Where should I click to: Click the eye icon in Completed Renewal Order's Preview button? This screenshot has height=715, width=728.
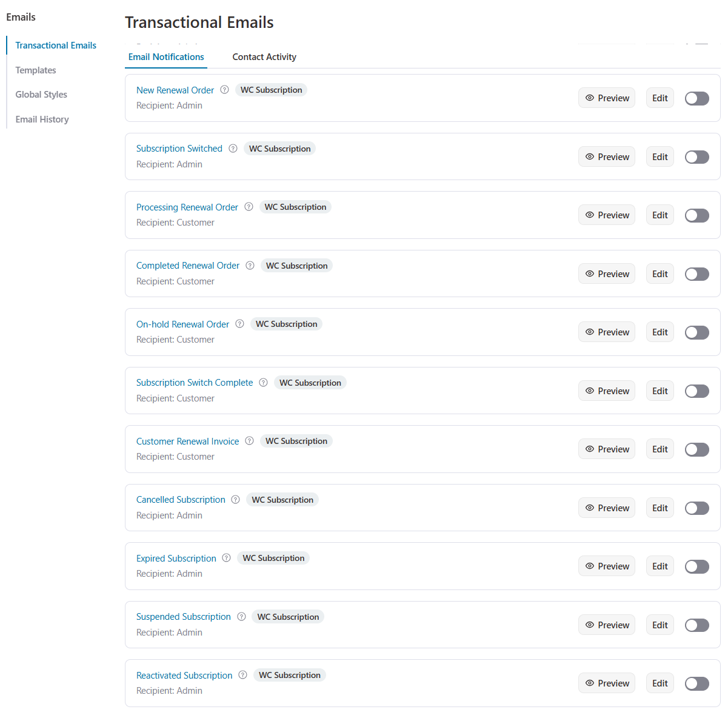[x=589, y=274]
